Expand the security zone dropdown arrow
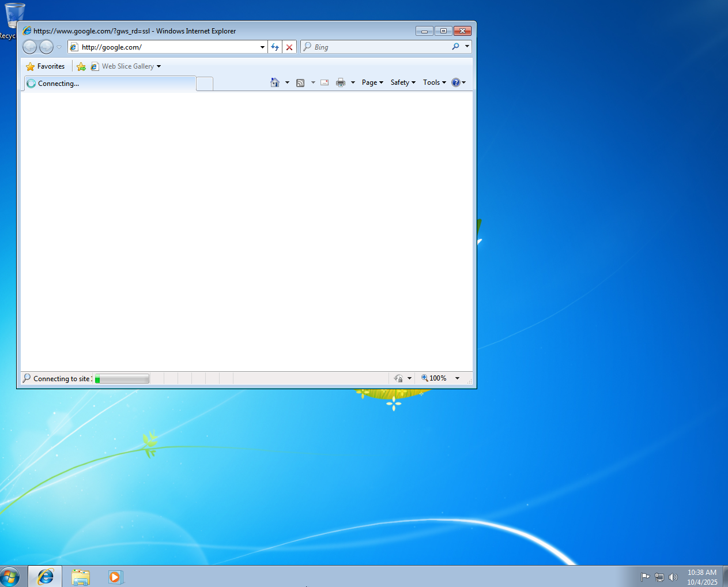728x587 pixels. coord(410,378)
